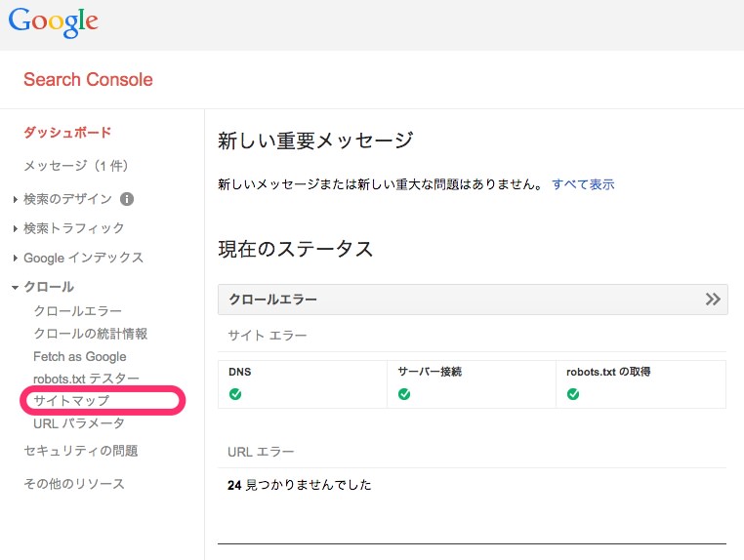Open クロールエラー in the sidebar
744x560 pixels.
point(78,311)
